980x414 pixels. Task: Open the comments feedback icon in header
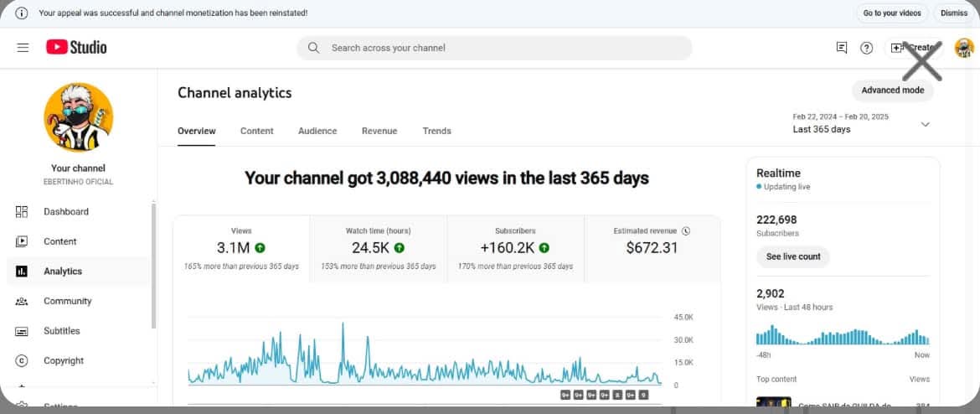(842, 48)
